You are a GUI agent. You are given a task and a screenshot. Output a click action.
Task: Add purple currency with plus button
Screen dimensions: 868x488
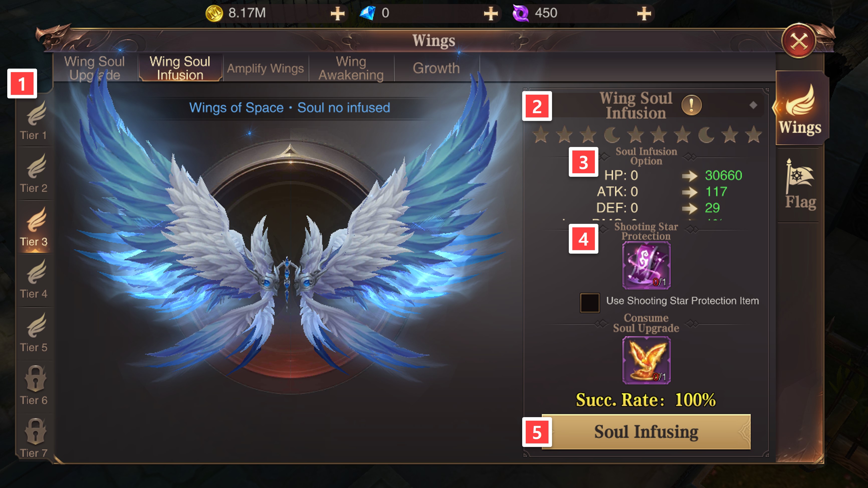[x=644, y=14]
